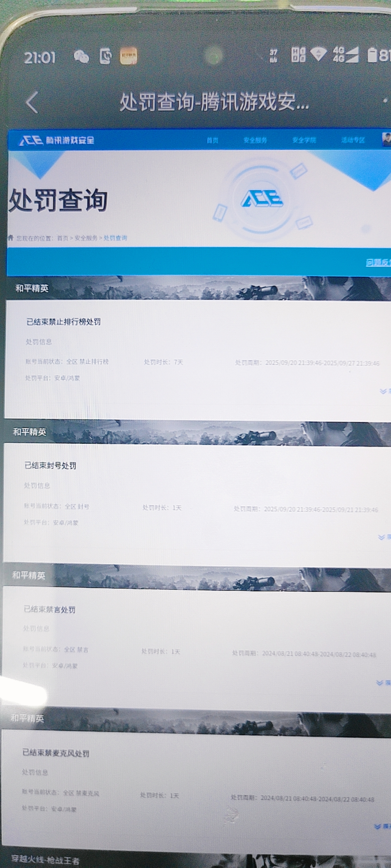Tap the 4G signal strength icon

tap(345, 55)
